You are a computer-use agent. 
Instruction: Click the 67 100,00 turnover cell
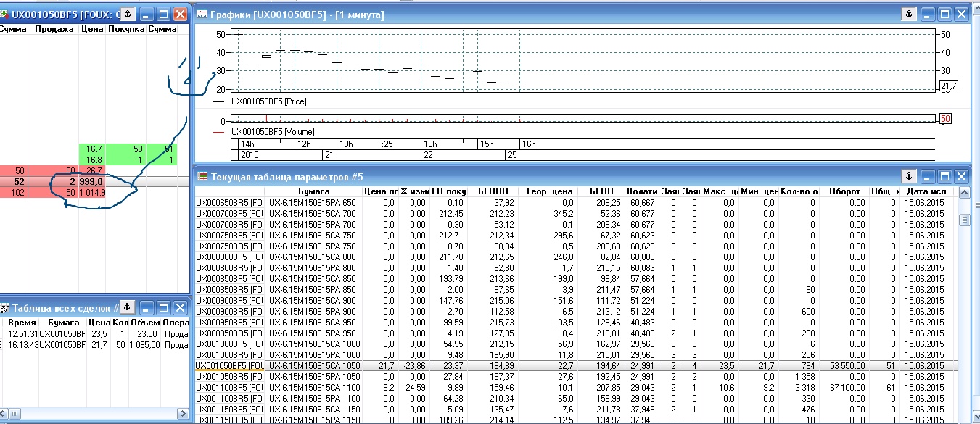point(846,388)
